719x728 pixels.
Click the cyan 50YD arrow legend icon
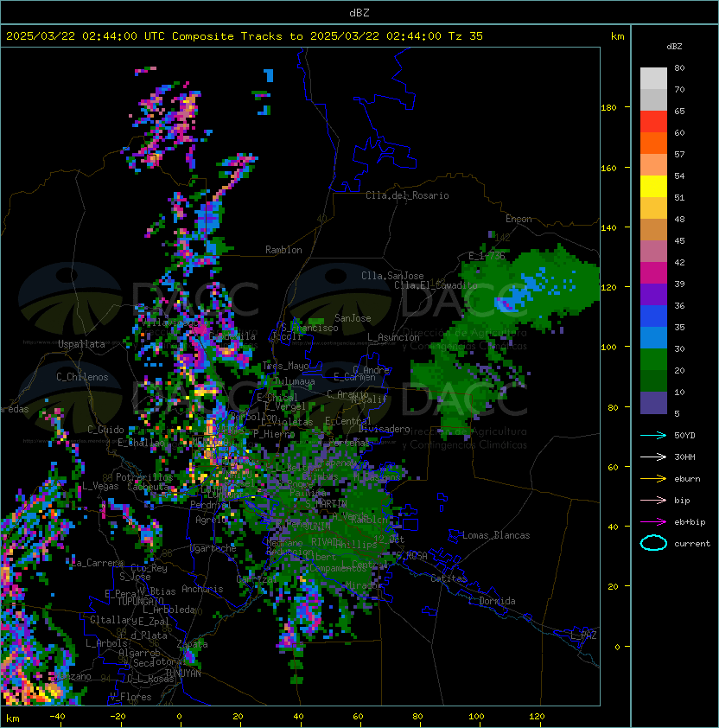[x=653, y=436]
